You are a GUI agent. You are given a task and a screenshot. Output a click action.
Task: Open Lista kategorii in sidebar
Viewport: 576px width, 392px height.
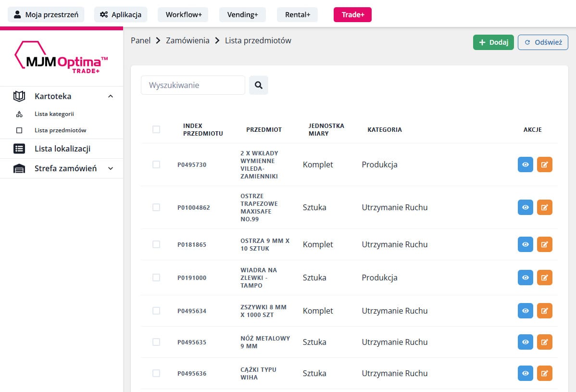click(x=54, y=114)
